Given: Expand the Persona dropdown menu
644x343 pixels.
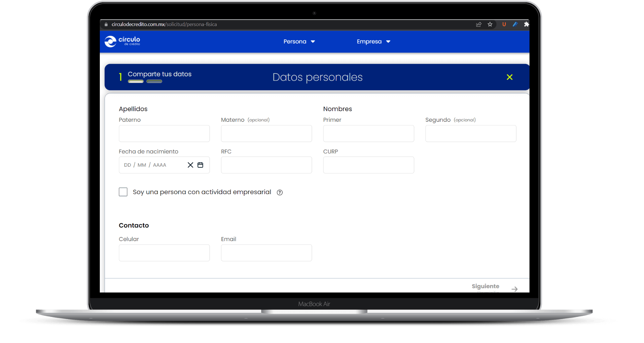Looking at the screenshot, I should 299,42.
